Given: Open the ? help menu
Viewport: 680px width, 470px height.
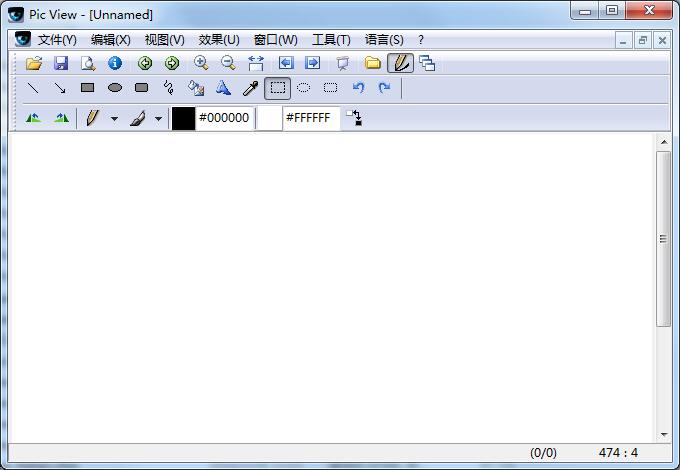Looking at the screenshot, I should (421, 40).
